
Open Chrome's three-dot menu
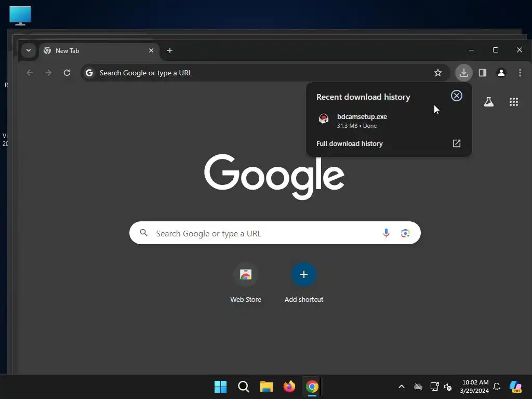(x=520, y=73)
